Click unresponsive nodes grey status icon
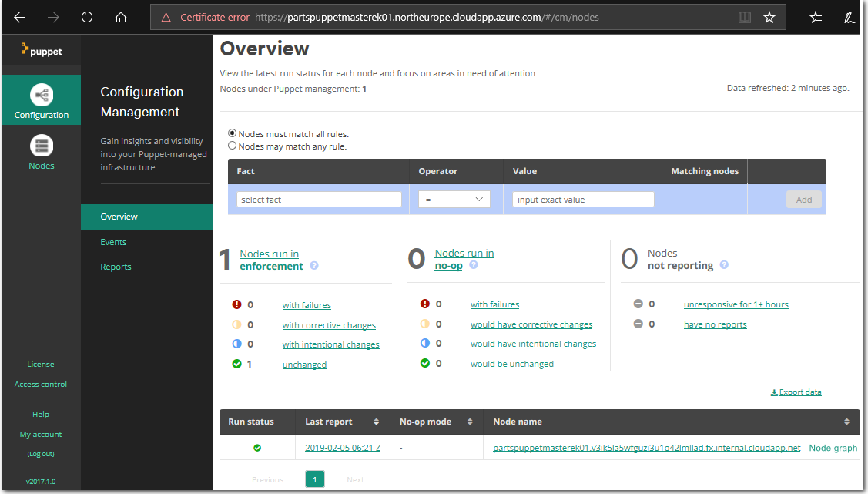 coord(638,304)
